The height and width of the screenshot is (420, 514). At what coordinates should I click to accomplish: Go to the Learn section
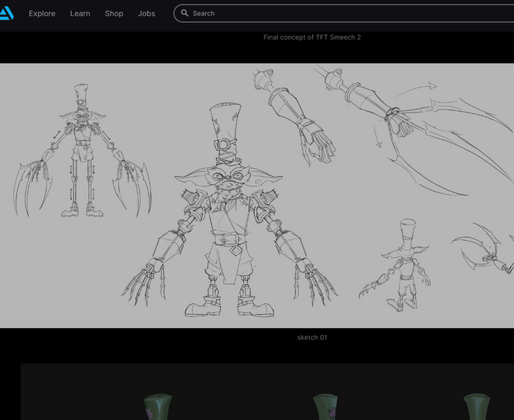(80, 13)
